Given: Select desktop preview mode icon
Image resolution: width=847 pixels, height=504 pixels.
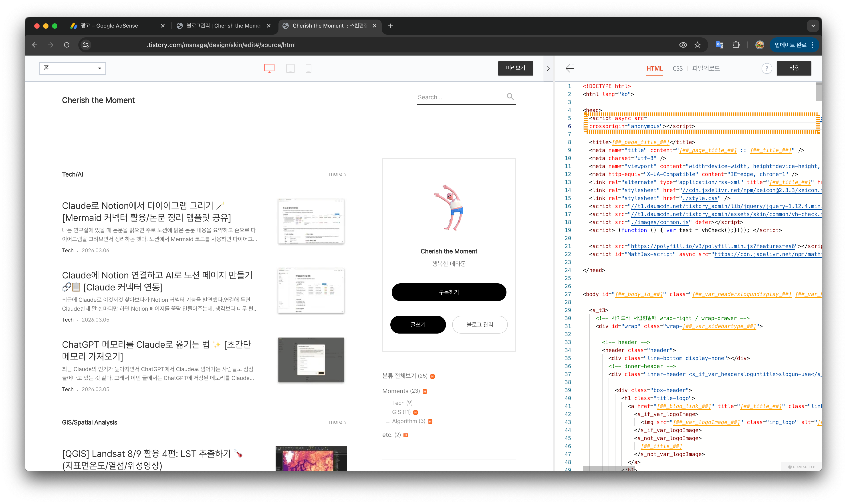Looking at the screenshot, I should (x=269, y=68).
